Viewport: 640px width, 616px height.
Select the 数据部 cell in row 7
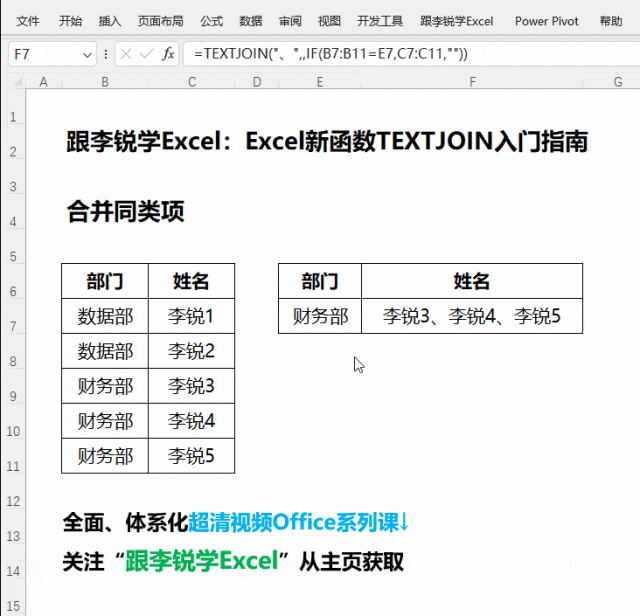click(x=105, y=316)
